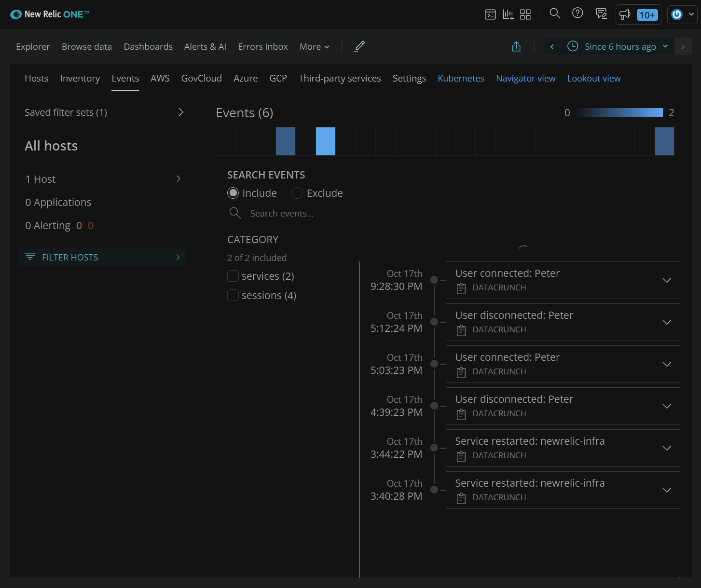The height and width of the screenshot is (588, 701).
Task: Open the query builder console icon
Action: (x=490, y=14)
